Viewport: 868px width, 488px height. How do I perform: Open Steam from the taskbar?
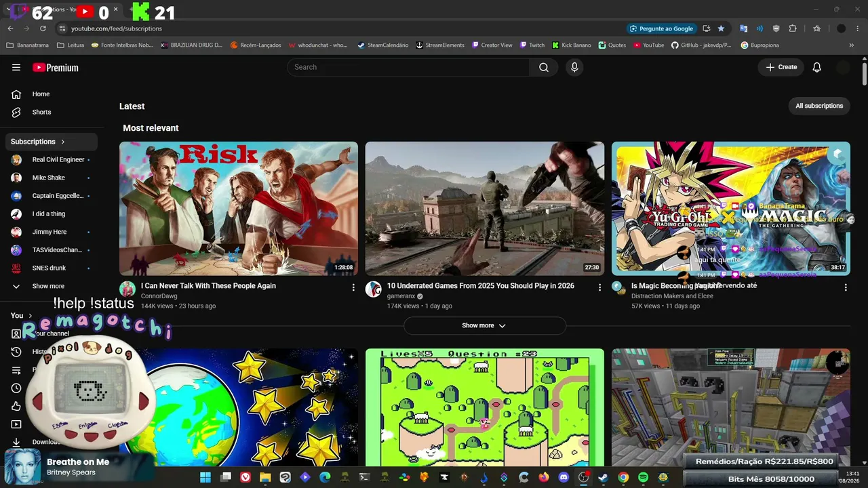[603, 477]
